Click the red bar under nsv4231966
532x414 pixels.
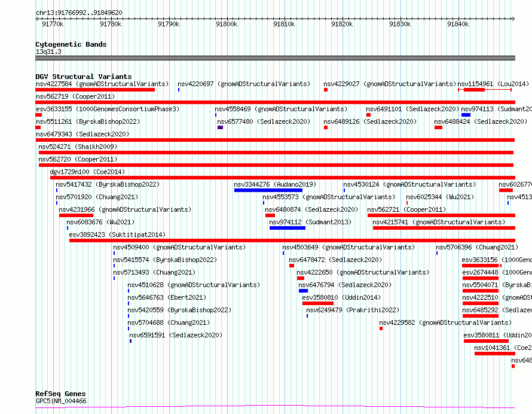tap(76, 215)
